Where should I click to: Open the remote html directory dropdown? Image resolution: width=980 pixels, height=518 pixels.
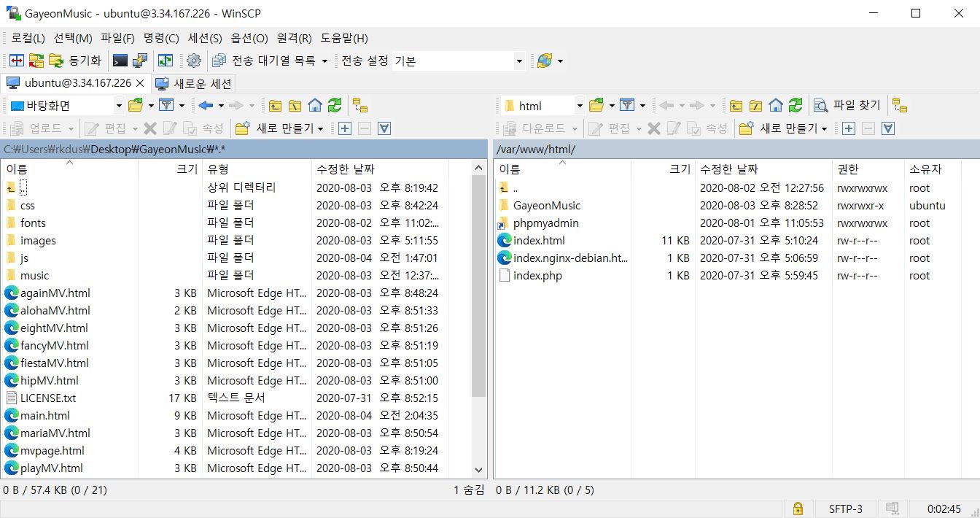[x=578, y=104]
